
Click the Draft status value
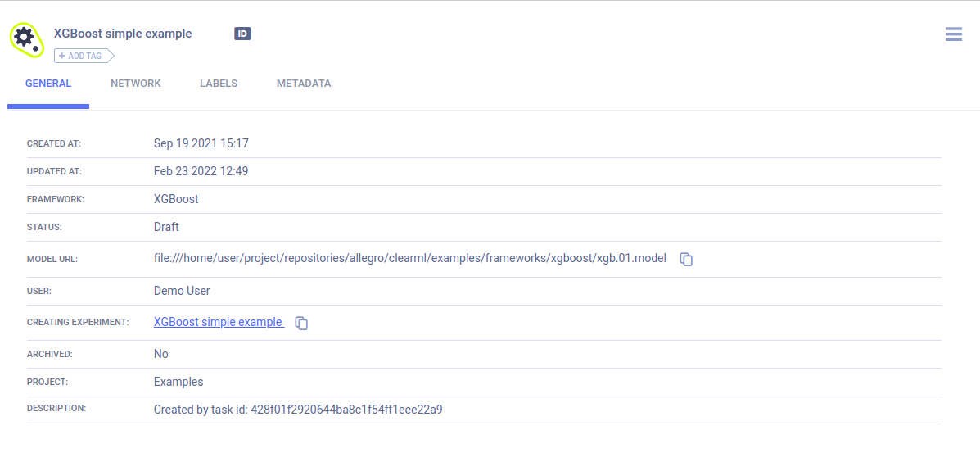pos(166,227)
